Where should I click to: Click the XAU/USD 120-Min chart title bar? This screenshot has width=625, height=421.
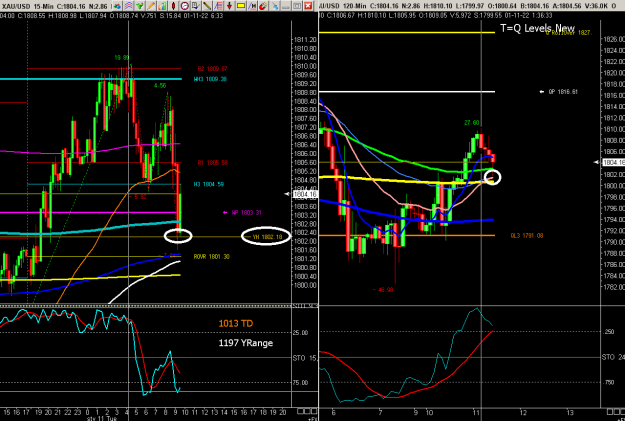[470, 6]
